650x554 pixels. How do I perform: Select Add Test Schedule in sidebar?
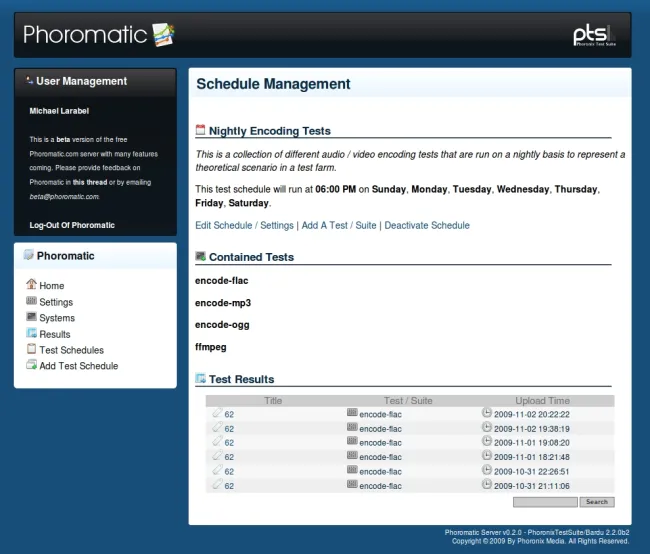pos(79,366)
